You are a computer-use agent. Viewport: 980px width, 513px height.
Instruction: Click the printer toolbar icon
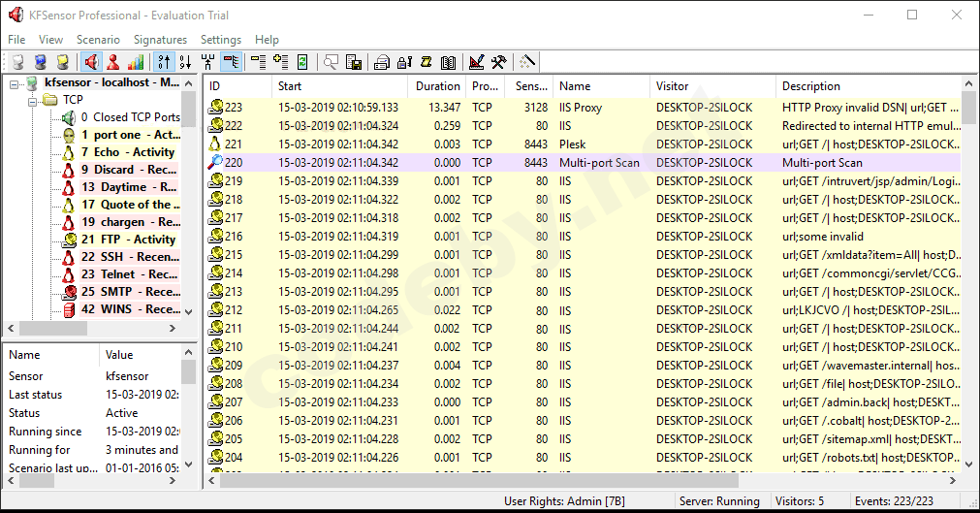(382, 62)
